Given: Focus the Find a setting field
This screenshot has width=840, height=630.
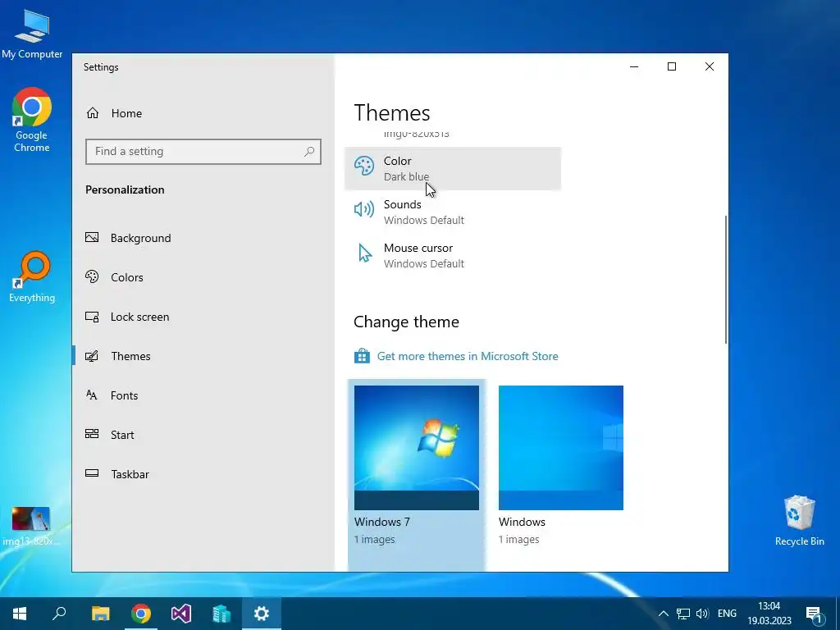Looking at the screenshot, I should click(x=203, y=152).
